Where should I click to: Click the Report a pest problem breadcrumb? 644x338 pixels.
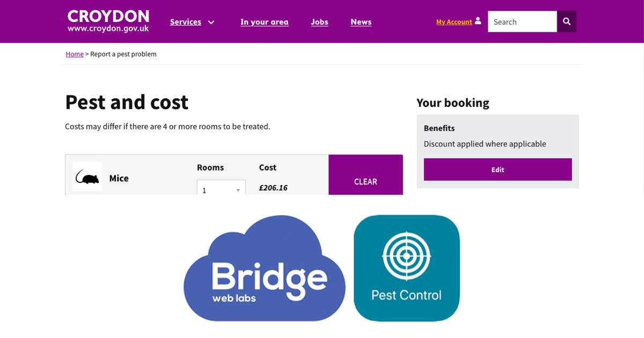tap(123, 54)
